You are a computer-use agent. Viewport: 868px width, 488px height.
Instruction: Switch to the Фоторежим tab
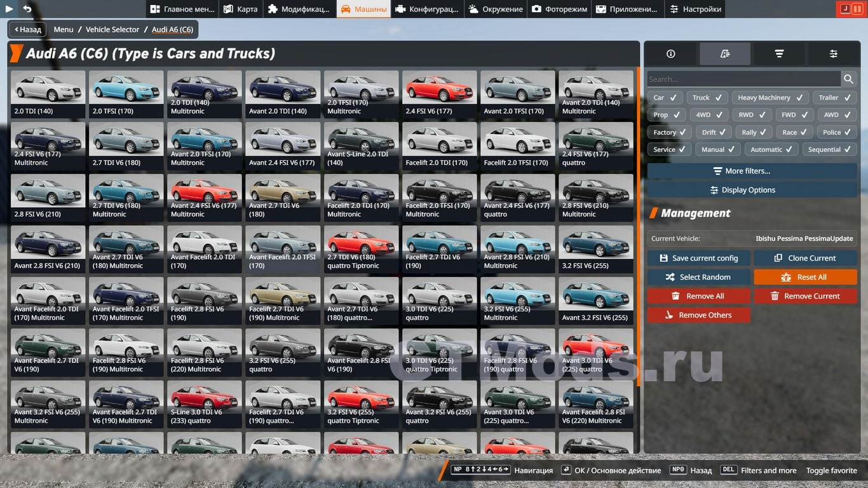point(560,9)
